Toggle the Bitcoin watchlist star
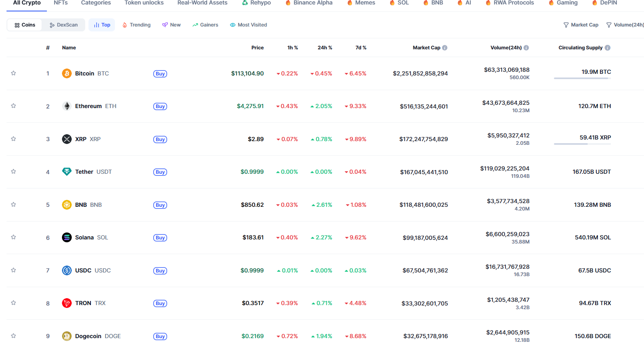Screen dimensions: 644x352 point(13,73)
